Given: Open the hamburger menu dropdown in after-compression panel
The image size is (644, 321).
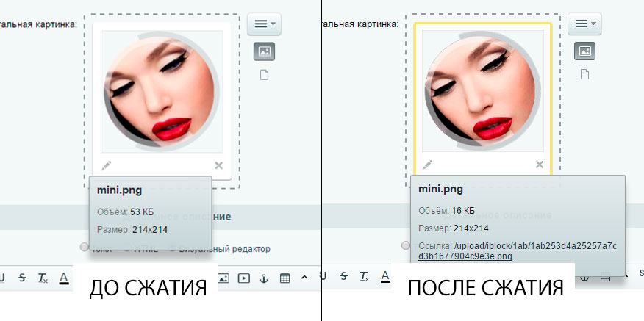Looking at the screenshot, I should point(585,24).
